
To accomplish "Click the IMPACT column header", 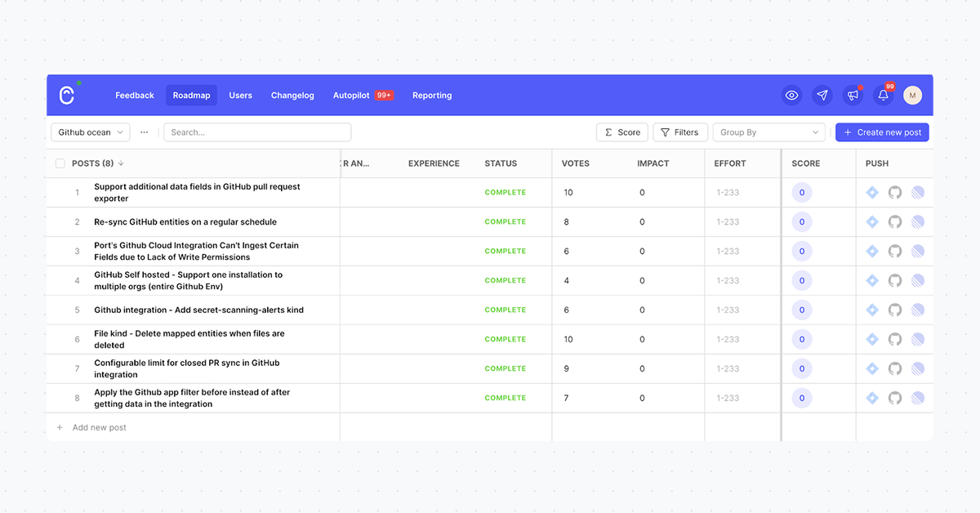I will point(653,163).
